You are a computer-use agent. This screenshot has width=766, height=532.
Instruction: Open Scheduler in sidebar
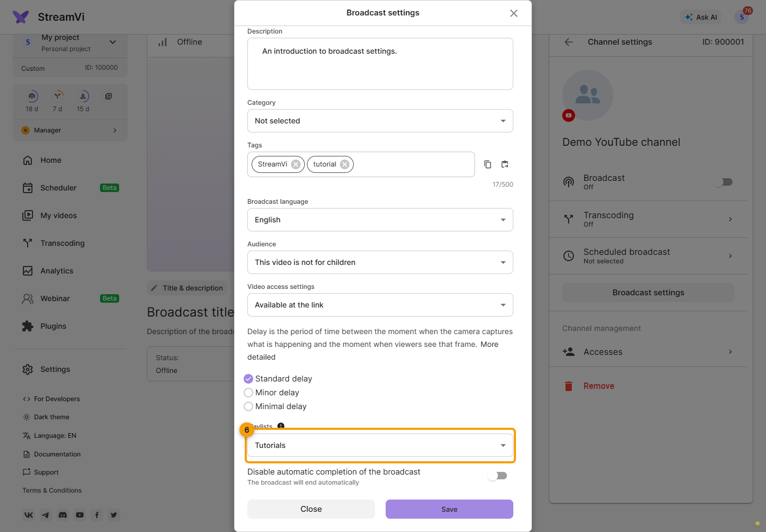(x=70, y=188)
